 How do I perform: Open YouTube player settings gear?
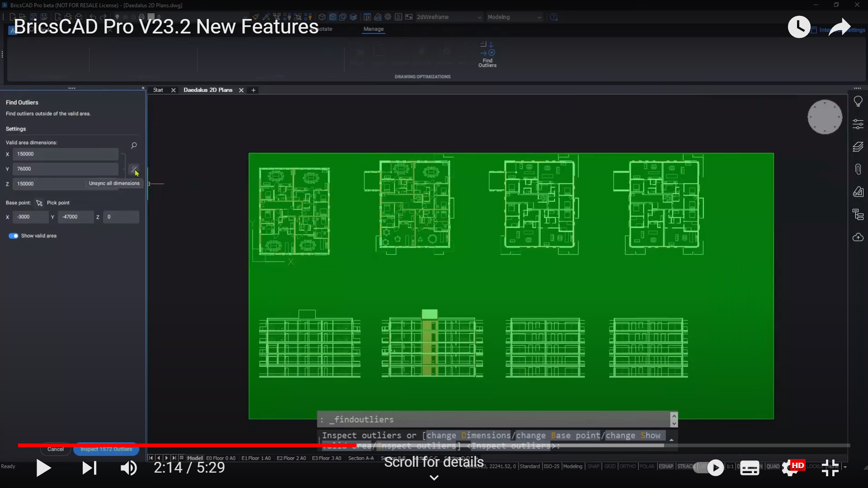791,468
